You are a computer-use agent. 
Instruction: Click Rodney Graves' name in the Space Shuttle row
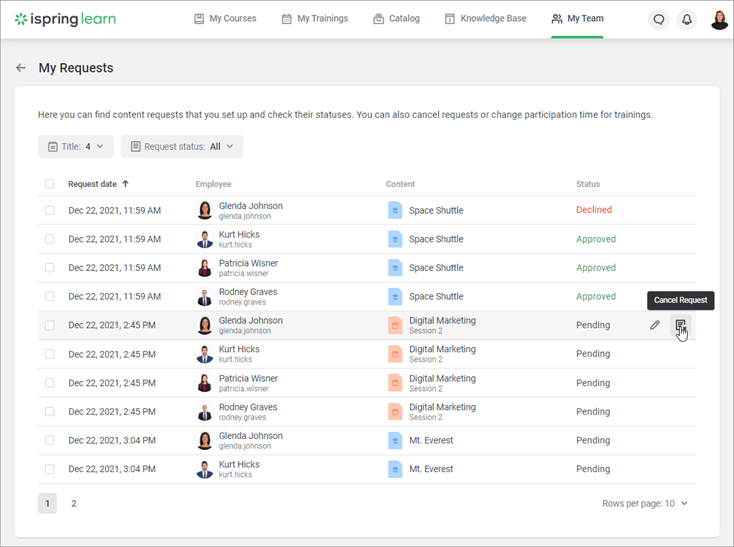[x=248, y=292]
